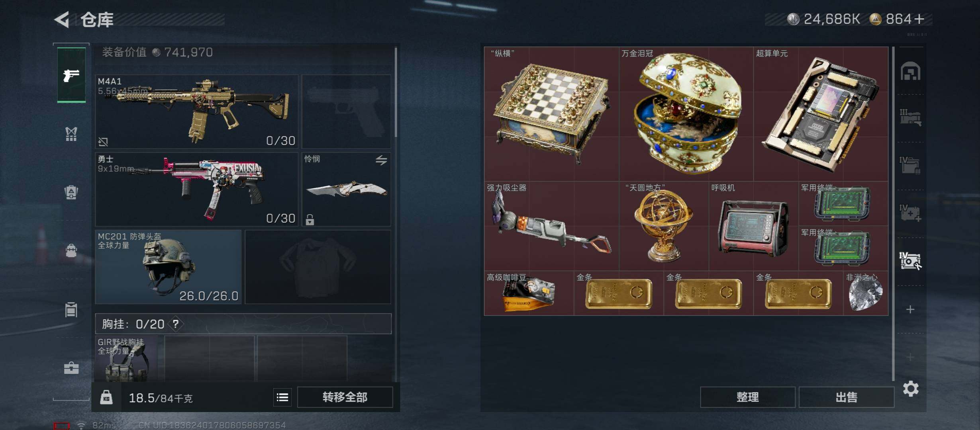Expand chest rig help question mark

click(x=176, y=324)
